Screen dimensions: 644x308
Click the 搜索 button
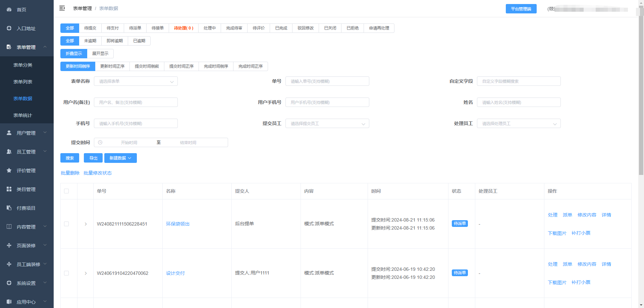[70, 158]
